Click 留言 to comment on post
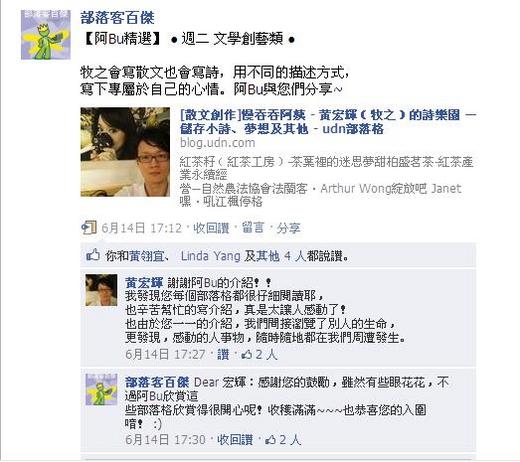Screen dimensions: 520x462 pos(253,228)
